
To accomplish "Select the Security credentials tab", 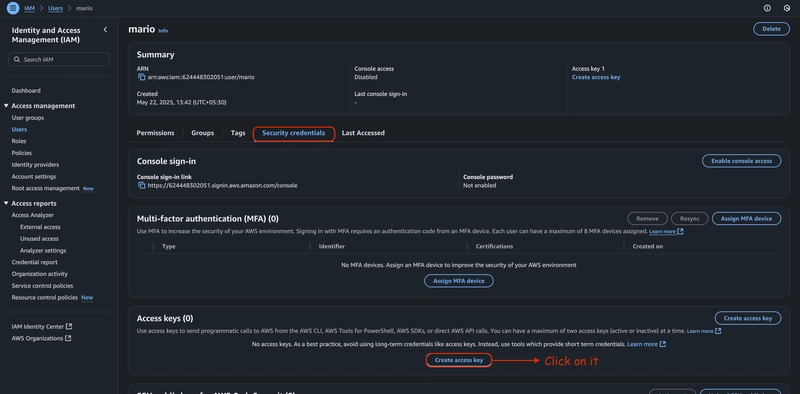I will (293, 133).
